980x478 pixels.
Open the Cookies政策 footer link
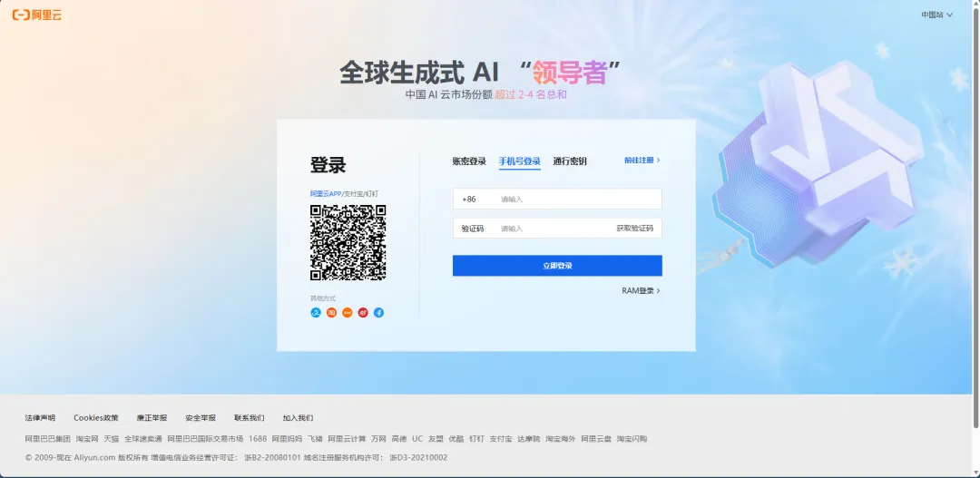coord(96,418)
